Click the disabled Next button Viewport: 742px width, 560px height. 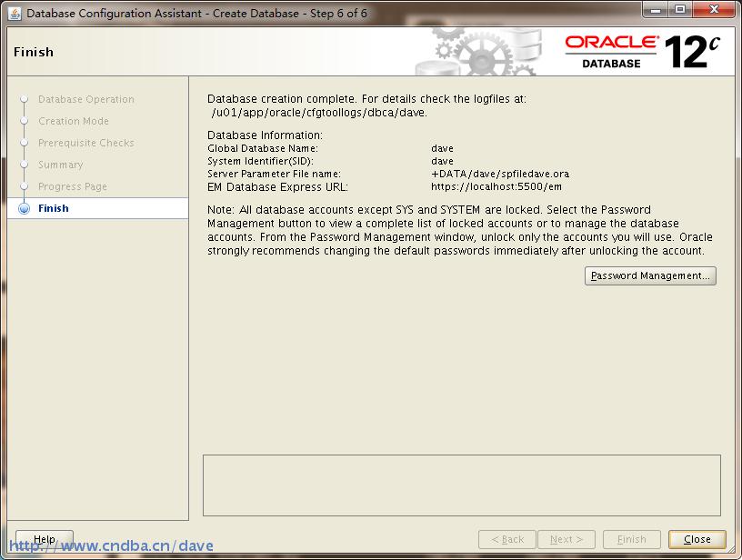[x=566, y=539]
